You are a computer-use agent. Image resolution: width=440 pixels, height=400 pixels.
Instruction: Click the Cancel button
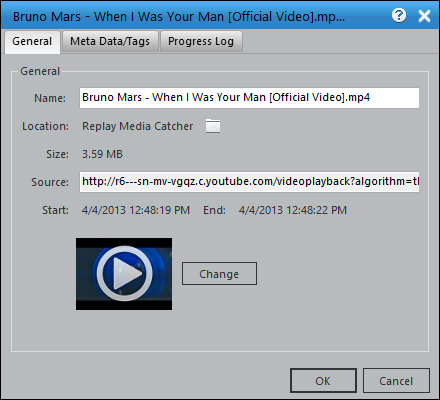click(x=396, y=381)
